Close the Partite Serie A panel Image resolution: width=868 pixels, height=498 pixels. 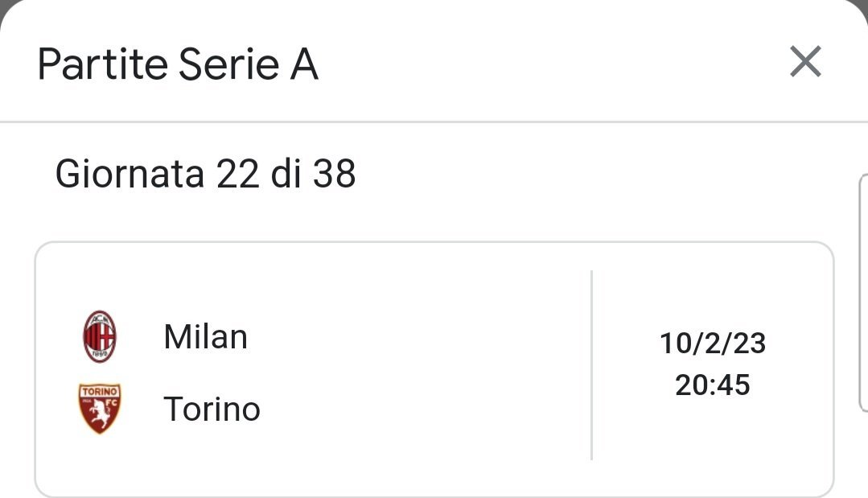(x=805, y=62)
